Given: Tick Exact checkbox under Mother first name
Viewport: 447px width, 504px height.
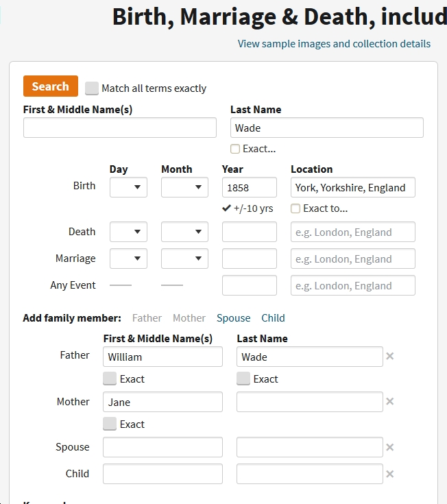Looking at the screenshot, I should pos(110,424).
